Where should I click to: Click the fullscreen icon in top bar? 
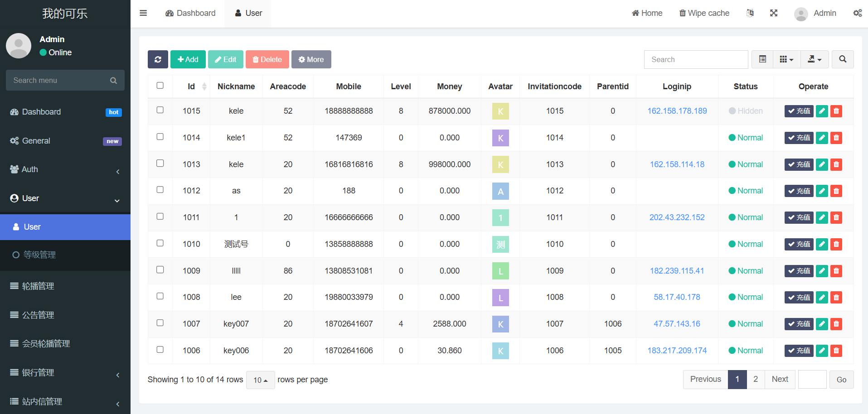[x=774, y=13]
